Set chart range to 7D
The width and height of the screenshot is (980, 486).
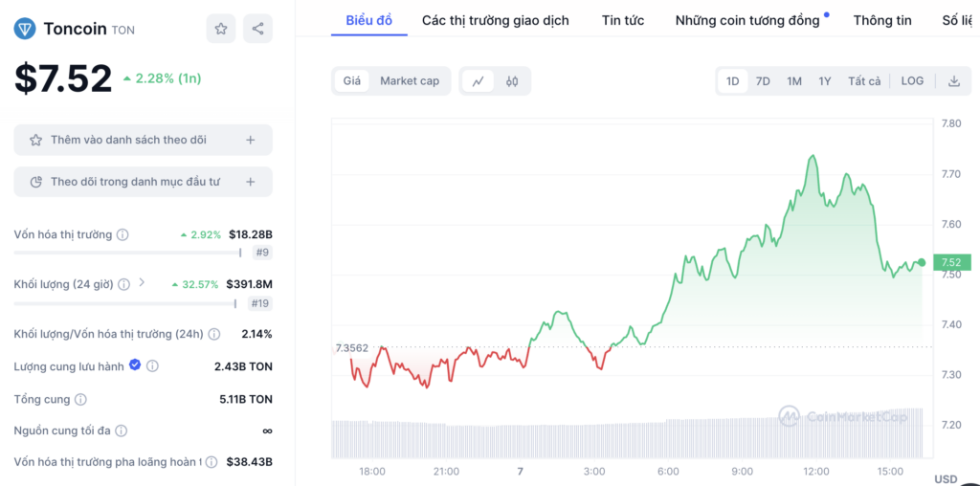(763, 81)
